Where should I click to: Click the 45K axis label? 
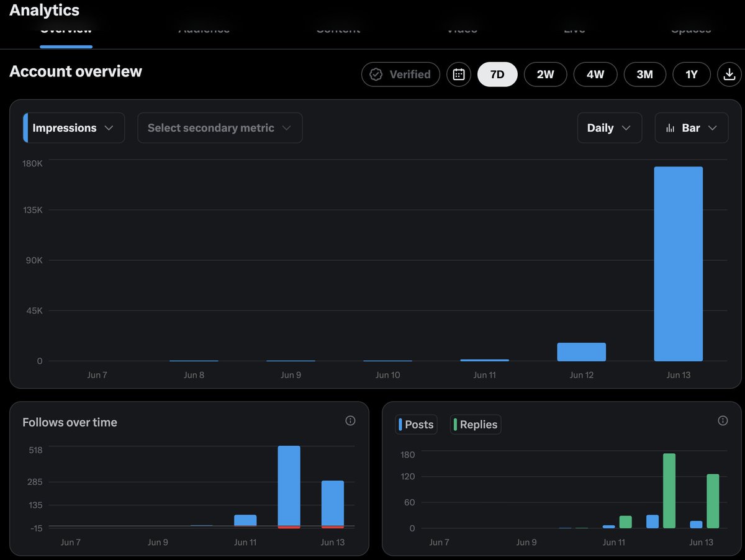(x=34, y=310)
